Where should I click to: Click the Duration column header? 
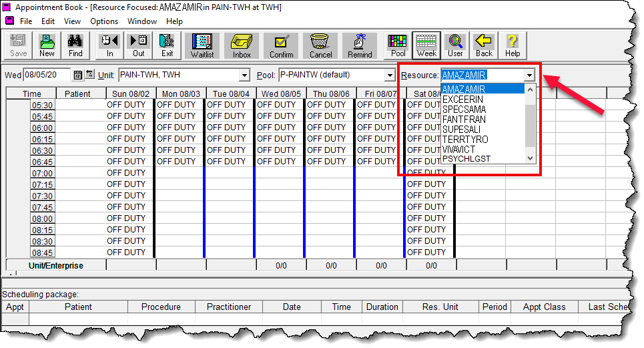tap(382, 307)
